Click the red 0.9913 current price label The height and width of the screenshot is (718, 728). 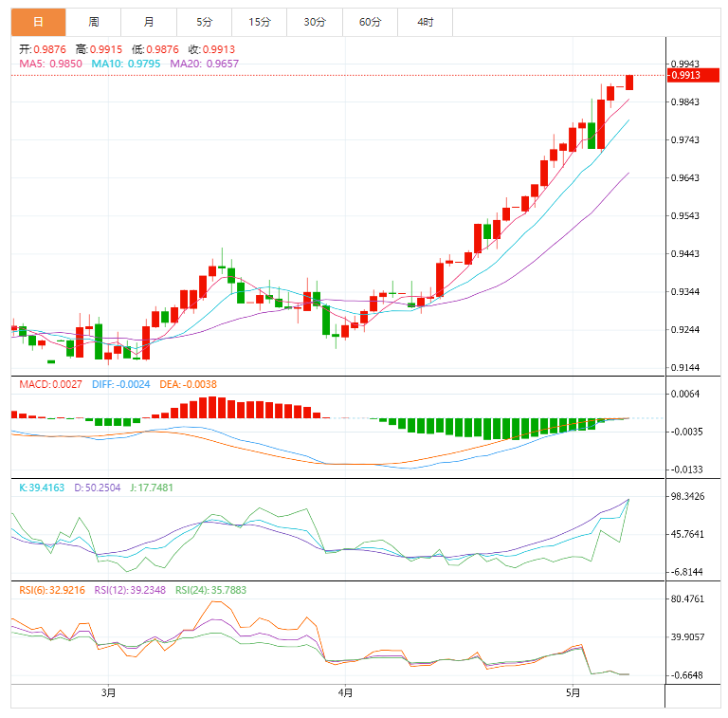pos(693,75)
